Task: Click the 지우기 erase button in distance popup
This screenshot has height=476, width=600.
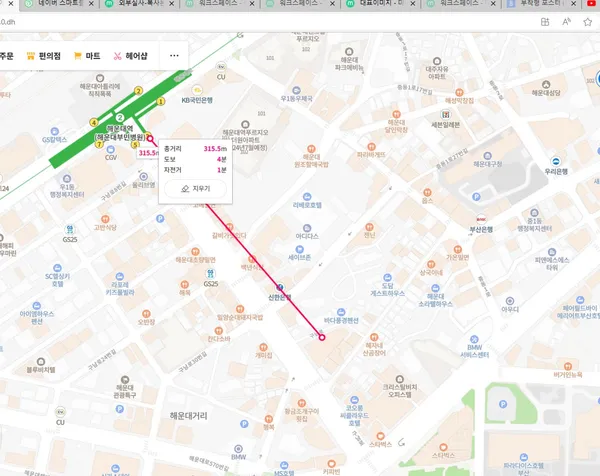Action: coord(196,189)
